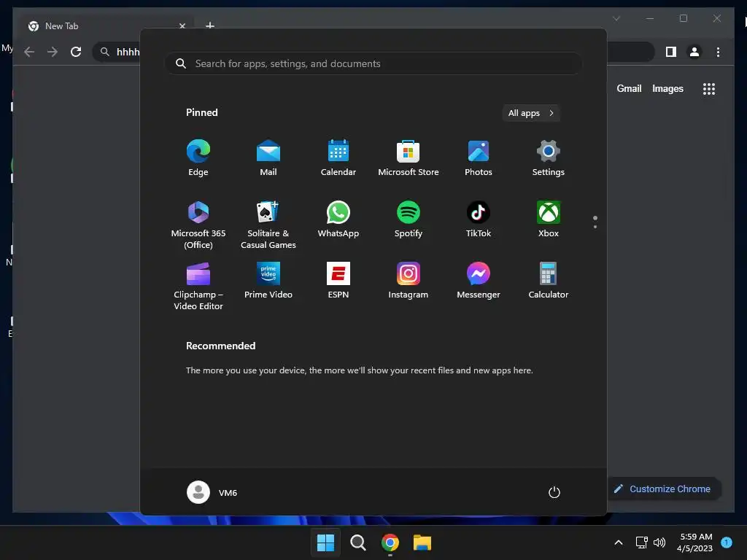Click Customize Chrome button
The image size is (747, 560).
tap(663, 489)
